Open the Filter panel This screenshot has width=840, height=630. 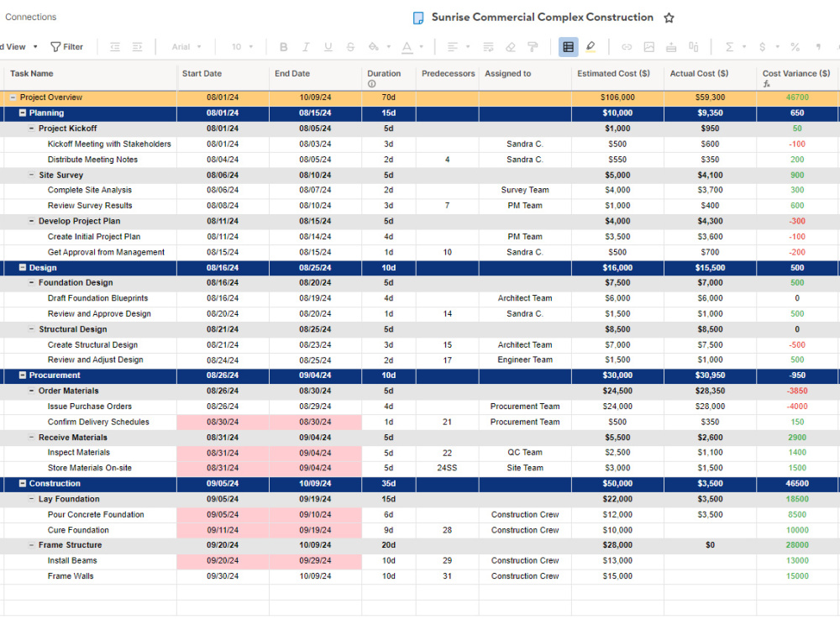[x=67, y=46]
